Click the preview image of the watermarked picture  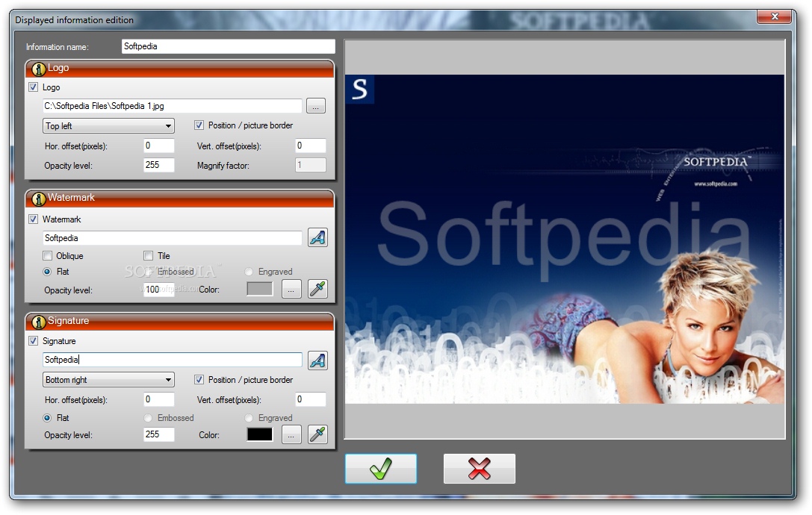565,239
